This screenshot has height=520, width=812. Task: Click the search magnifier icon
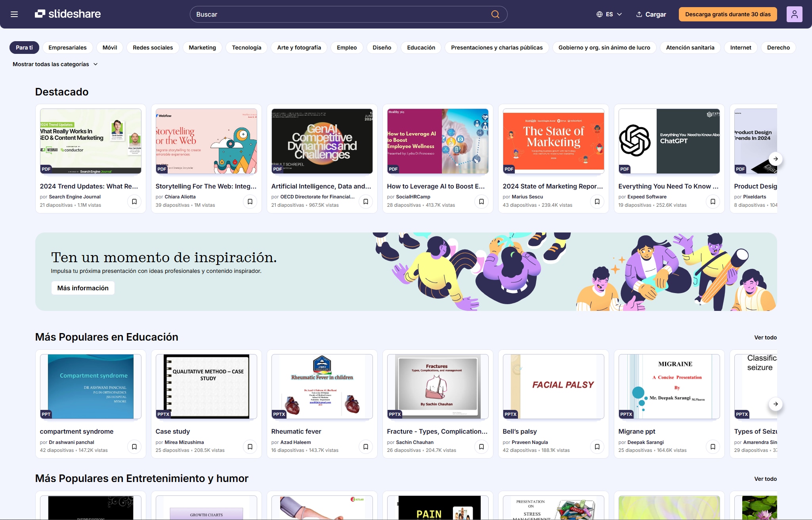pyautogui.click(x=495, y=14)
